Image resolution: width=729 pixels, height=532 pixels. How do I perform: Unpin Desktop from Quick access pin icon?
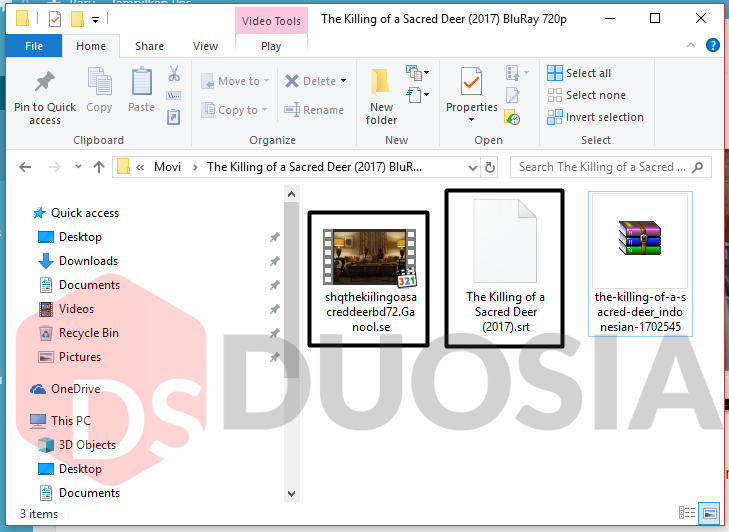point(275,237)
